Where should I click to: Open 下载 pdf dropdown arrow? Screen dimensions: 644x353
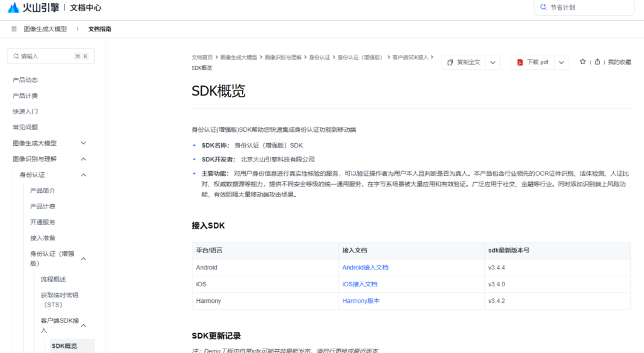tap(562, 62)
